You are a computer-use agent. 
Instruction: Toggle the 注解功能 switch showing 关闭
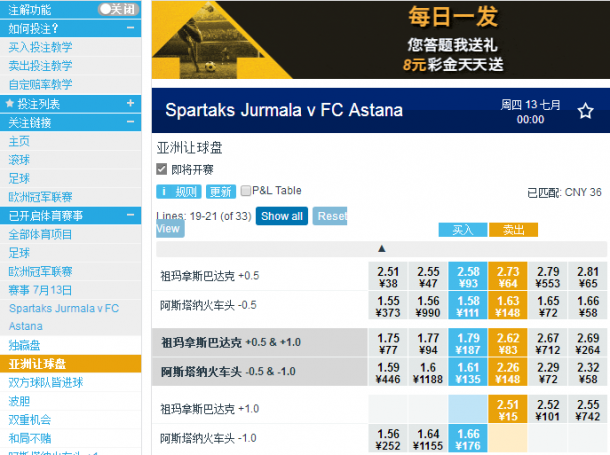[x=119, y=9]
